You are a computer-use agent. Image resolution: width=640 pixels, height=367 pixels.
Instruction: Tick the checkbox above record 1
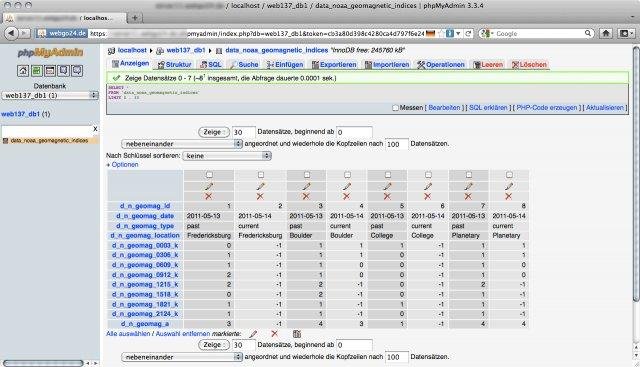(209, 175)
